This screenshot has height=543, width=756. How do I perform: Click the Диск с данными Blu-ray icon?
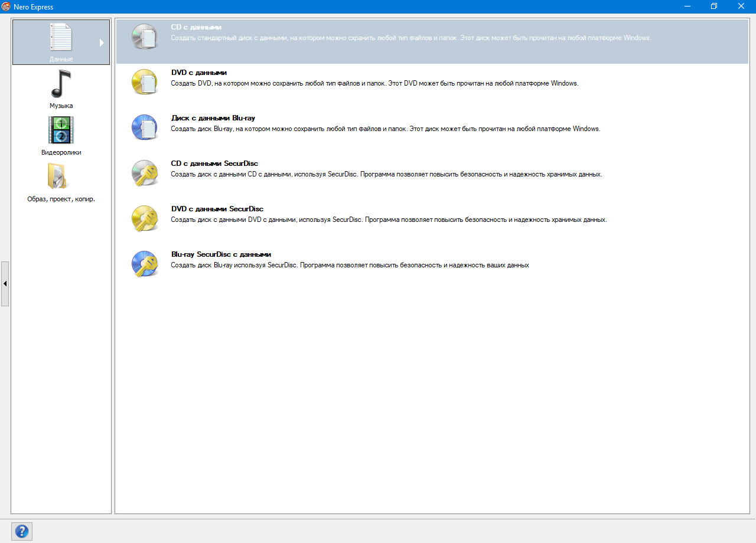145,127
